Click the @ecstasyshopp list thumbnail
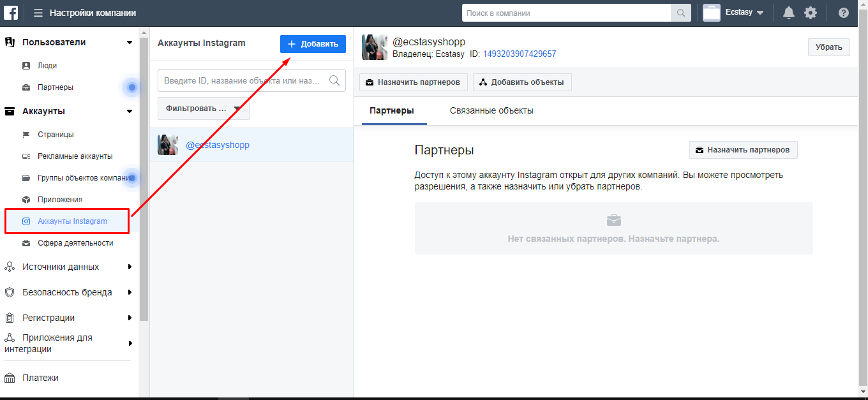The image size is (868, 400). click(168, 145)
